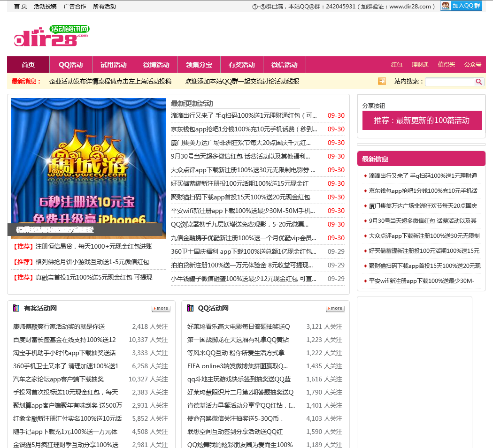Open the more link in 有奖活动网
Image resolution: width=493 pixels, height=448 pixels.
click(161, 309)
